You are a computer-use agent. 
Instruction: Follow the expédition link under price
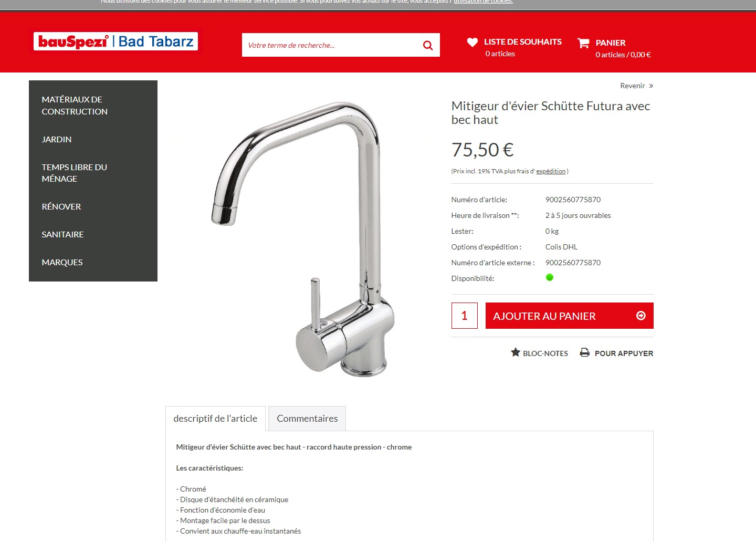551,171
